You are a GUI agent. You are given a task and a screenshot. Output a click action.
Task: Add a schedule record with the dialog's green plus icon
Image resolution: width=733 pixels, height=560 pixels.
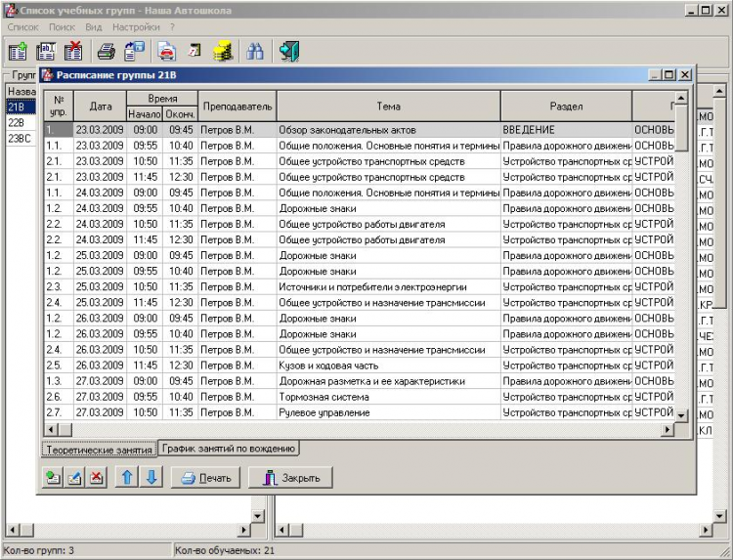pos(53,478)
